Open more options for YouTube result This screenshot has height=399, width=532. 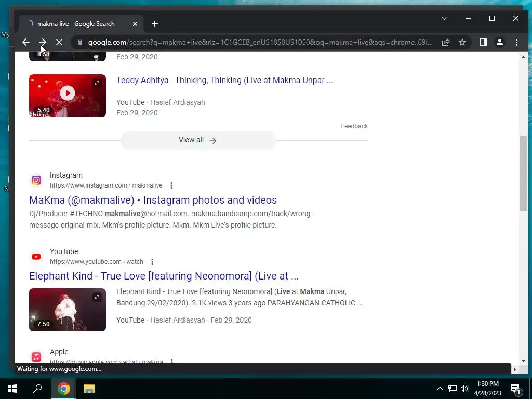tap(152, 262)
